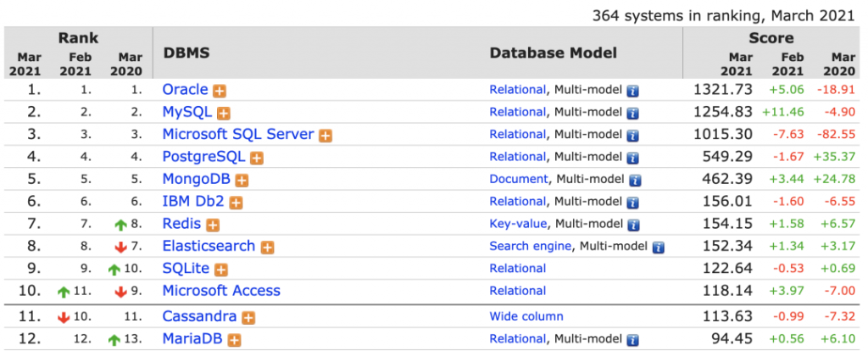Open the info icon in the Elasticsearch row

tap(658, 248)
